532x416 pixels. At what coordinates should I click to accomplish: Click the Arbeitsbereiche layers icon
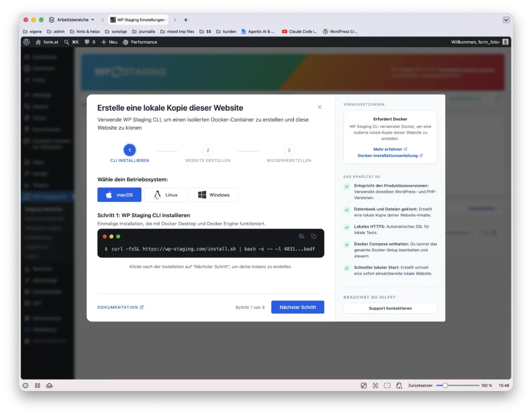point(51,20)
